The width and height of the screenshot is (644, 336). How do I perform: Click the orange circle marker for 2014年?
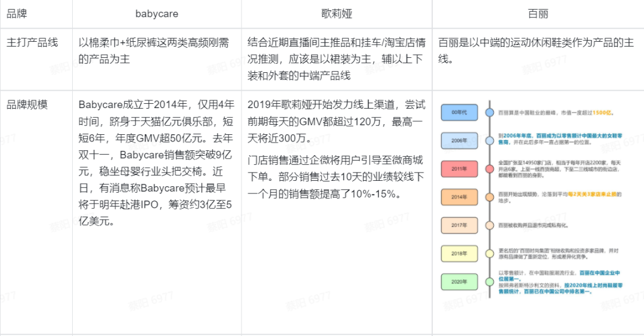pyautogui.click(x=489, y=197)
